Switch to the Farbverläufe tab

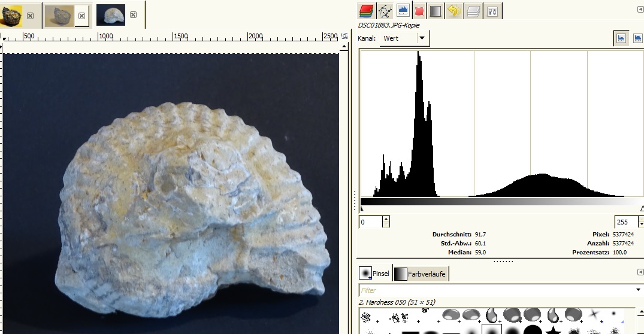[421, 274]
